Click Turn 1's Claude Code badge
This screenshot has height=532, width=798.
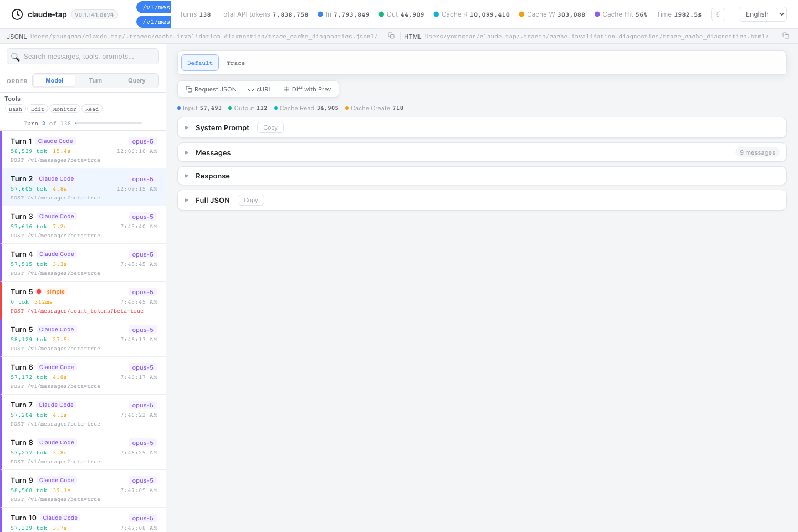coord(55,141)
